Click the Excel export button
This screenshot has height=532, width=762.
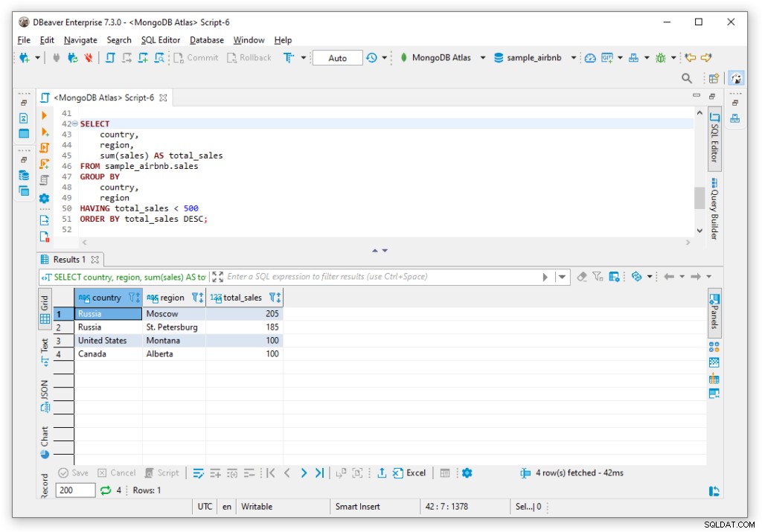click(409, 472)
